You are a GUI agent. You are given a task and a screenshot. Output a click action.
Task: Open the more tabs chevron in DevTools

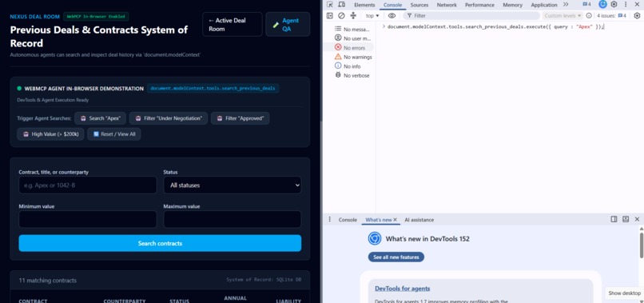coord(566,5)
